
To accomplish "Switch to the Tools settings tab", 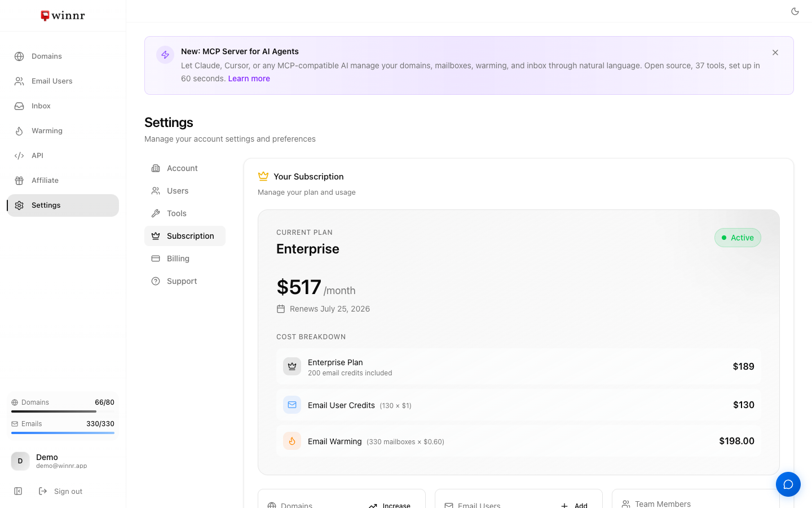I will tap(185, 213).
